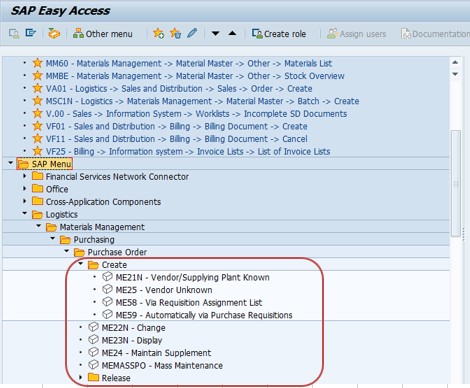Click the cube icon beside ME24
Image resolution: width=470 pixels, height=388 pixels.
pos(93,352)
